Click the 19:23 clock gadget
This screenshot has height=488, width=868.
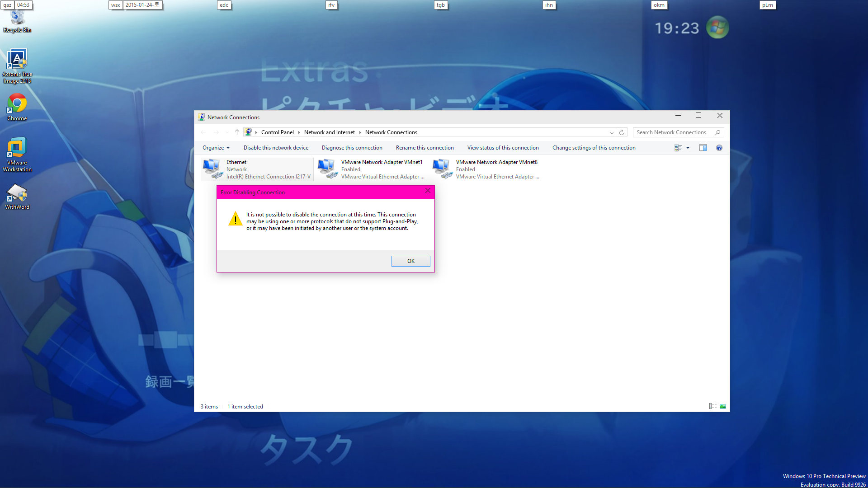(x=677, y=28)
